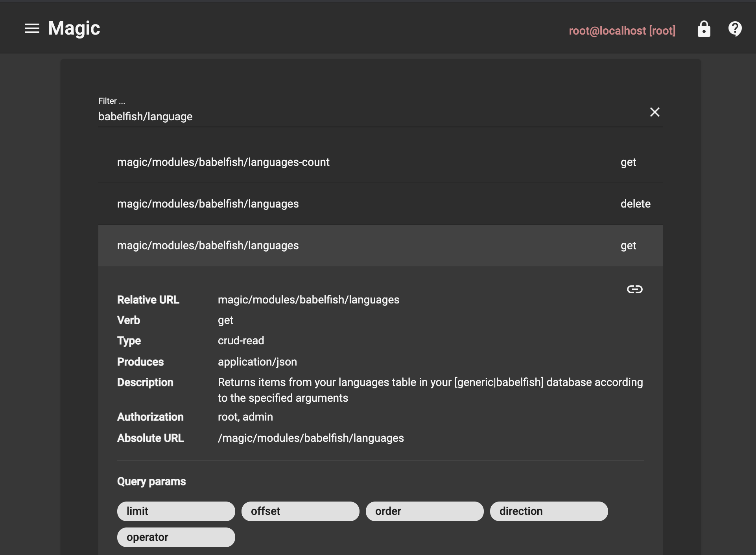Click the Absolute URL value text
756x555 pixels.
pos(311,438)
